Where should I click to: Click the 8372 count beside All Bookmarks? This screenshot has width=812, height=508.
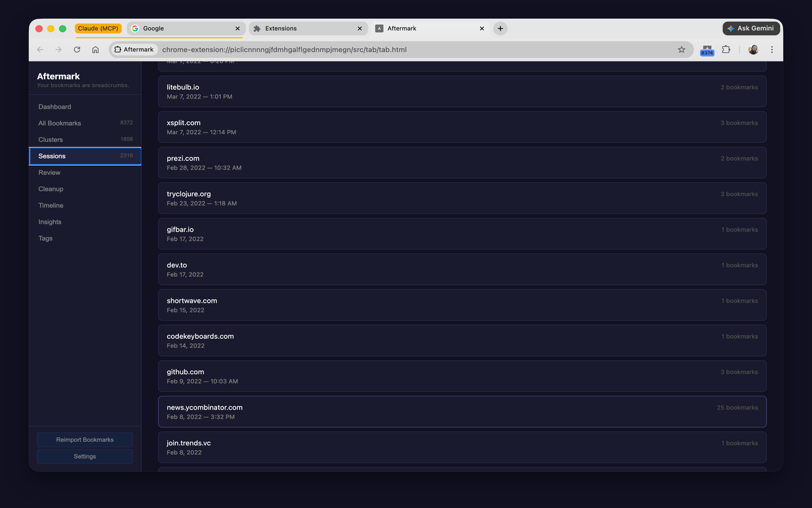(x=126, y=123)
